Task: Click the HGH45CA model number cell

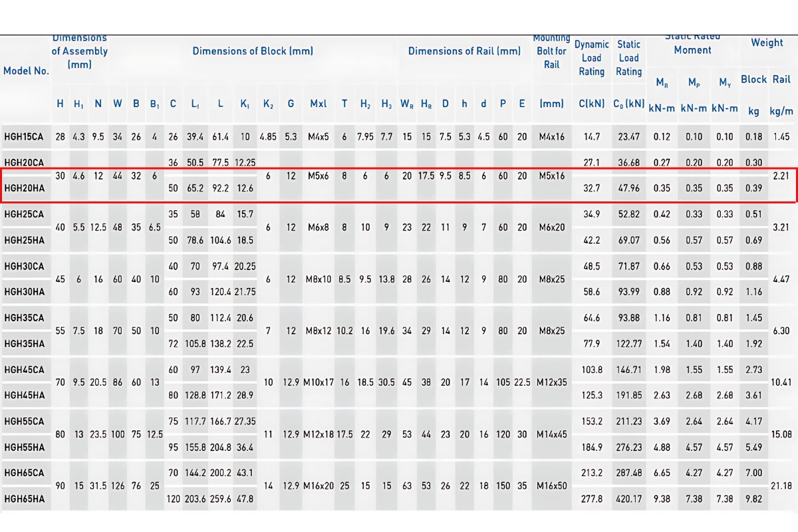Action: [x=24, y=369]
